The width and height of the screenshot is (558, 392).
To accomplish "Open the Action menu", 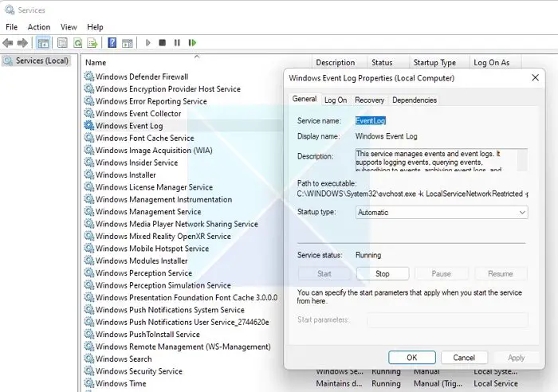I will click(39, 27).
